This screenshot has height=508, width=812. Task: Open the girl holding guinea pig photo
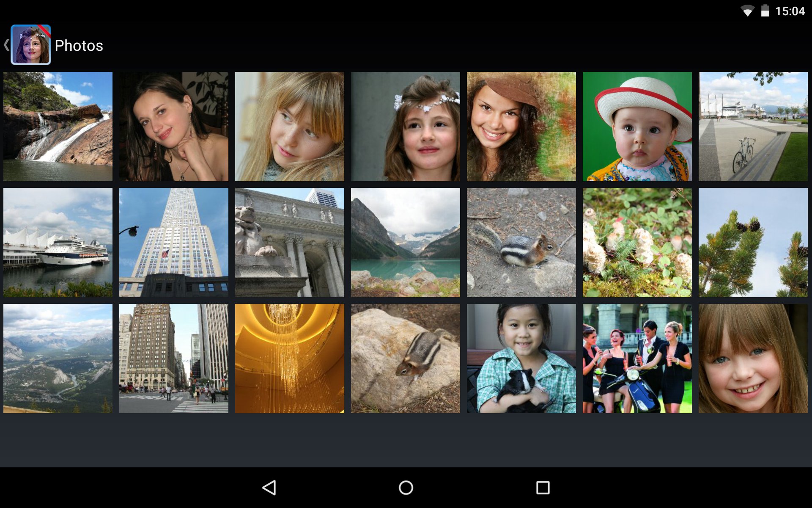click(521, 359)
